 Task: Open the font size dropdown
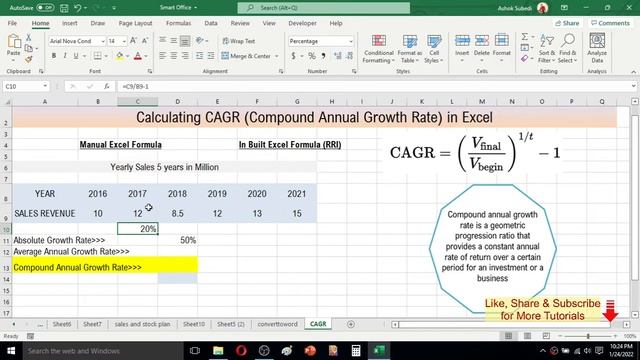click(x=124, y=41)
